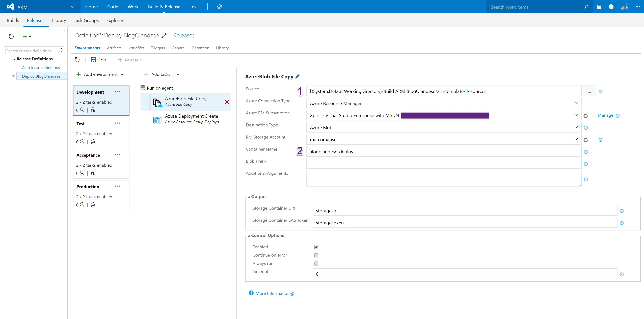Open Acceptance environment ellipsis menu

click(118, 155)
